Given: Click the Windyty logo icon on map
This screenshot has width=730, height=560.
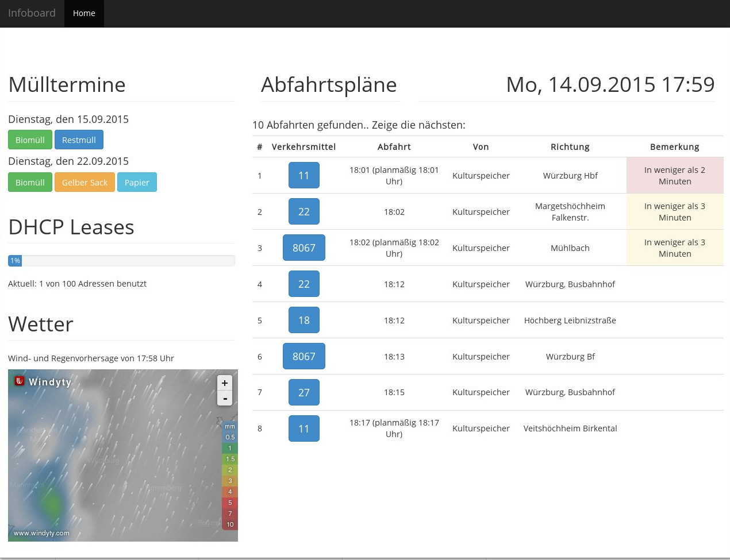Looking at the screenshot, I should (20, 381).
